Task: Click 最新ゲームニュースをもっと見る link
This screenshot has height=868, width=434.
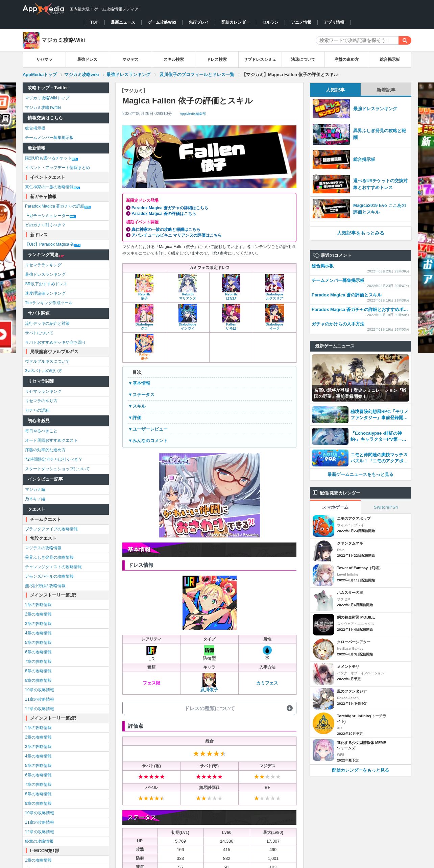Action: click(x=360, y=474)
